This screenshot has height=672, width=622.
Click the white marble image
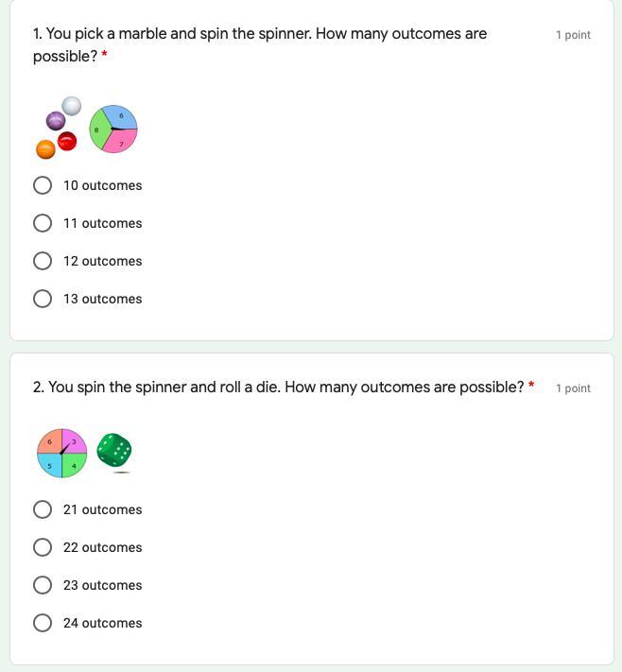pyautogui.click(x=72, y=106)
